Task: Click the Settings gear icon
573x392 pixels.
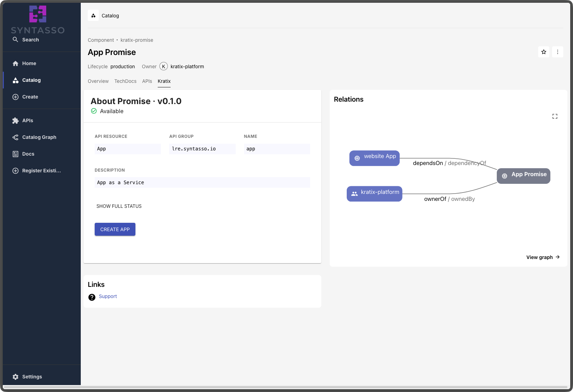Action: [15, 377]
